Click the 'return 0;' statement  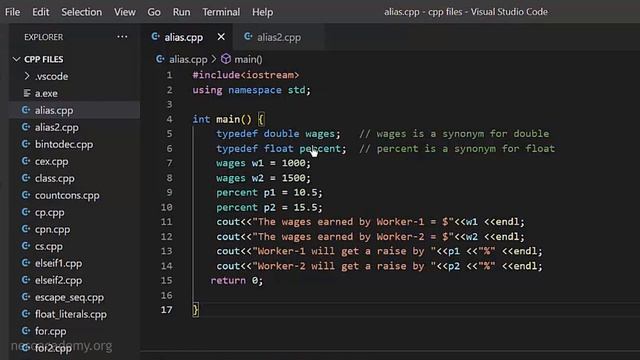pyautogui.click(x=237, y=280)
